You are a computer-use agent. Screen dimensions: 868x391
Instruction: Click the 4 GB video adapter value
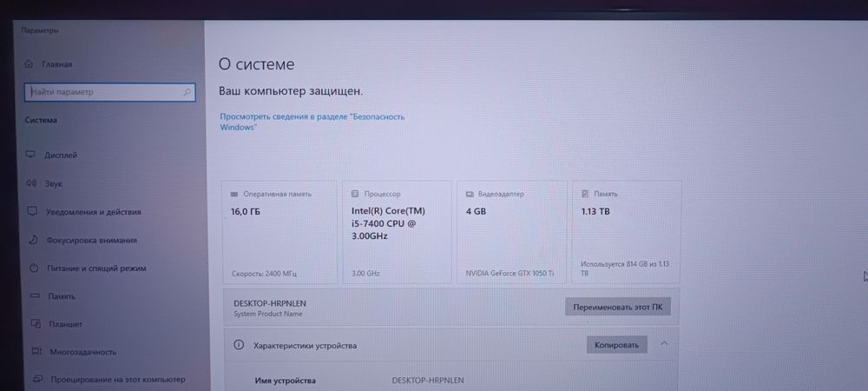pyautogui.click(x=476, y=211)
